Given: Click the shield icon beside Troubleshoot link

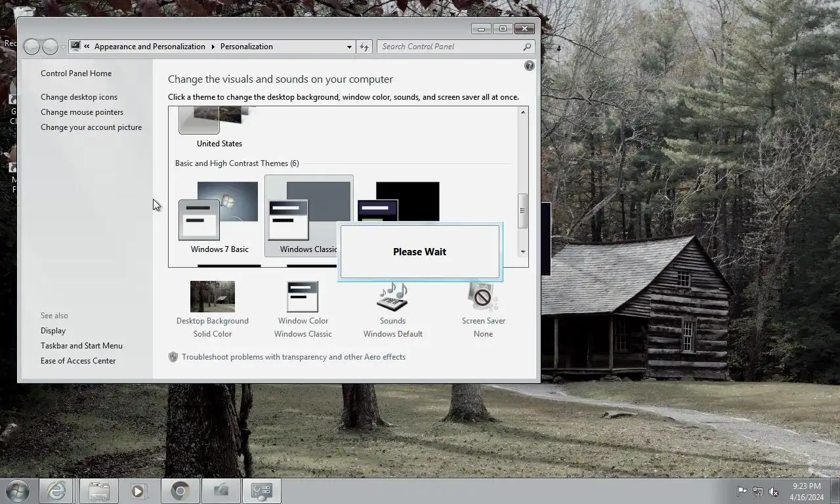Looking at the screenshot, I should 173,357.
